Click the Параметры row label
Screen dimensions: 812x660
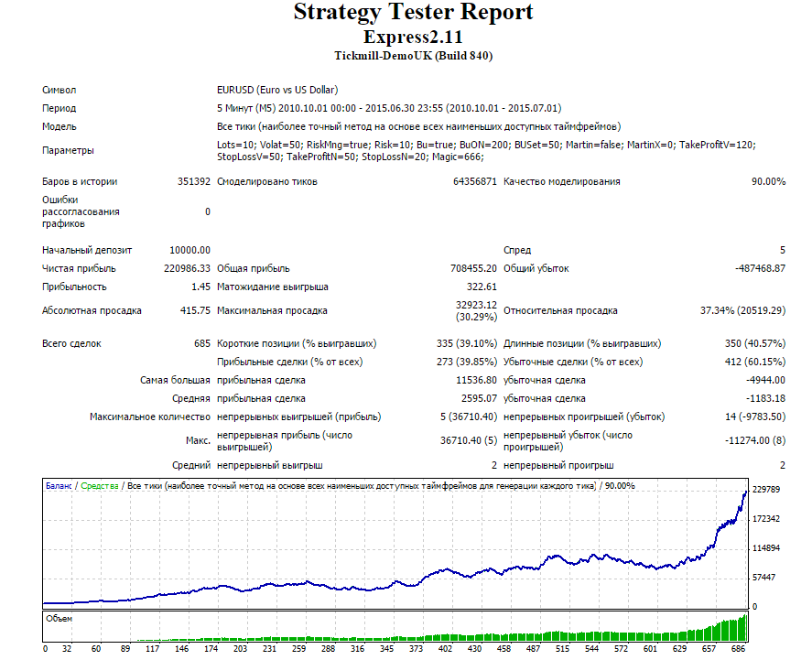pos(68,151)
